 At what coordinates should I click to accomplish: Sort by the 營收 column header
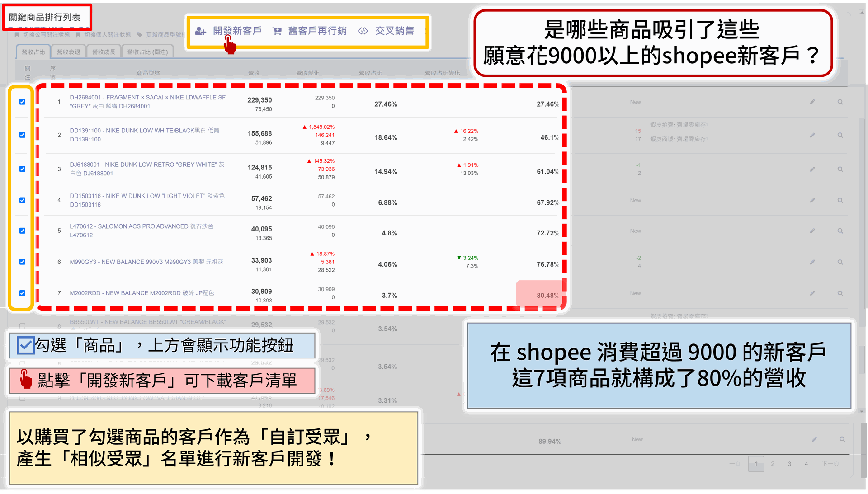pos(254,73)
